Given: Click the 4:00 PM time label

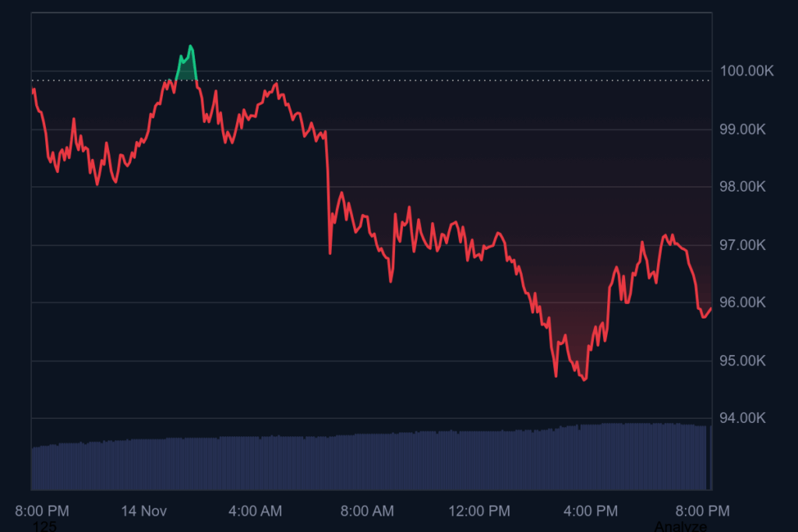Looking at the screenshot, I should click(591, 512).
